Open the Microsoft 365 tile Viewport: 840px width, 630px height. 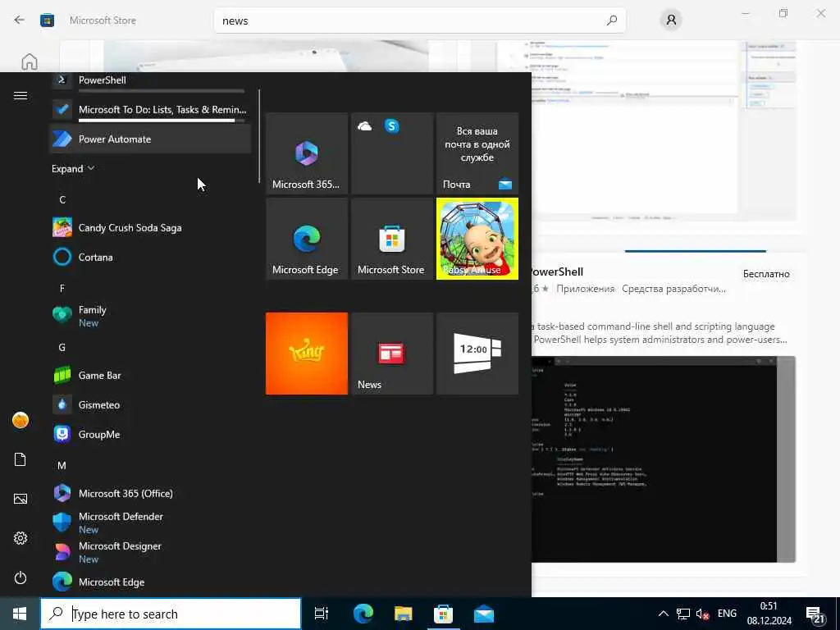click(x=307, y=153)
